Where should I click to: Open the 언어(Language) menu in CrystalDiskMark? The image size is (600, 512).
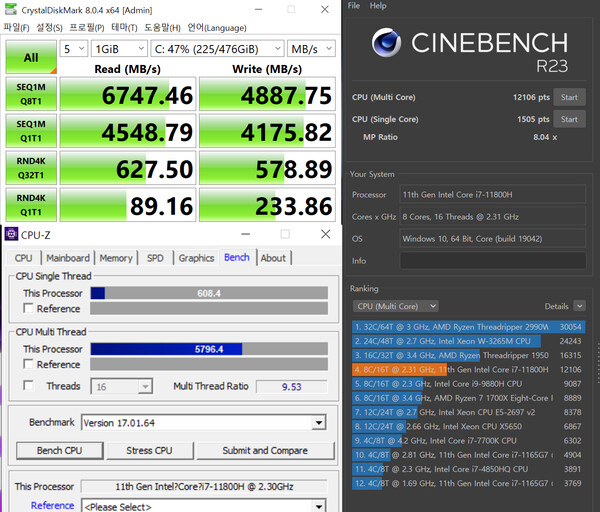pos(217,28)
